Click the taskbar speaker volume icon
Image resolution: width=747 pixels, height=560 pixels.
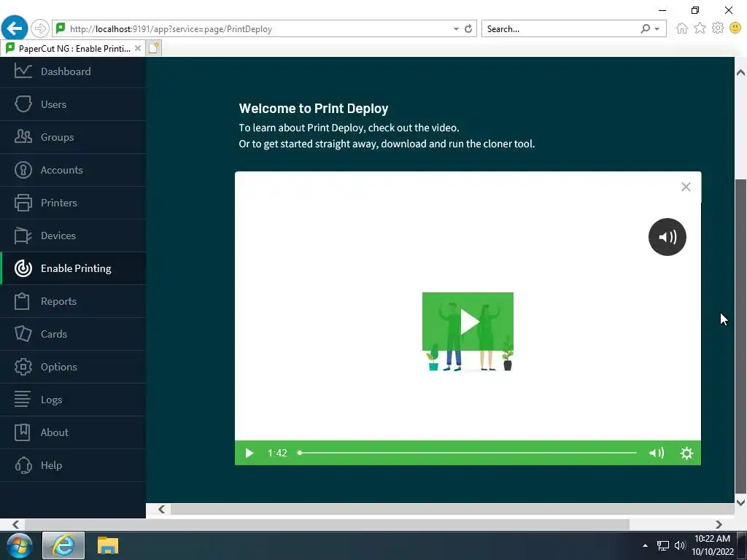tap(680, 545)
